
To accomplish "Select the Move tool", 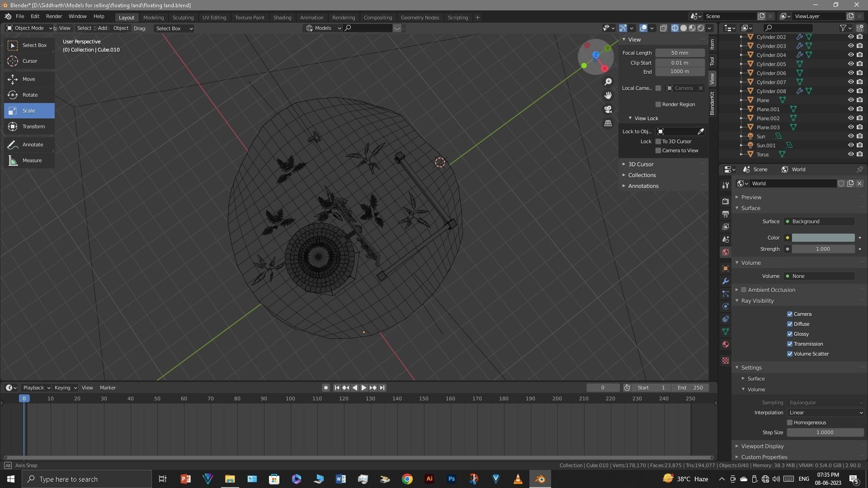I will [29, 79].
